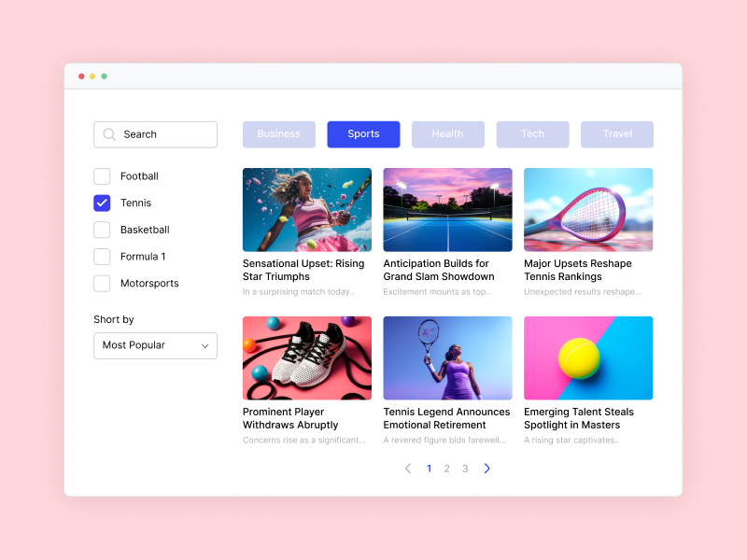This screenshot has width=747, height=560.
Task: Open 'Sensational Upset: Rising Star Triumphs' article title
Action: click(x=303, y=270)
